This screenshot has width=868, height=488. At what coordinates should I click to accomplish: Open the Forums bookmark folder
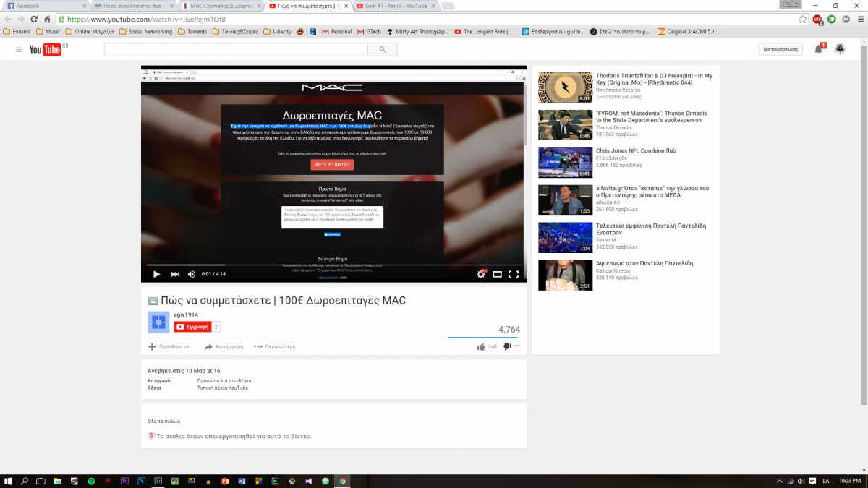[x=17, y=32]
